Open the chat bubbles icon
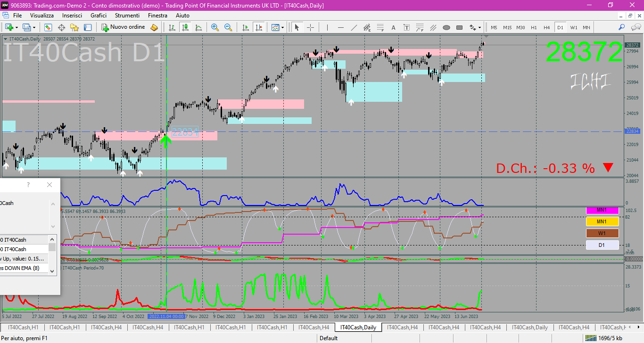This screenshot has width=644, height=343. tap(635, 27)
